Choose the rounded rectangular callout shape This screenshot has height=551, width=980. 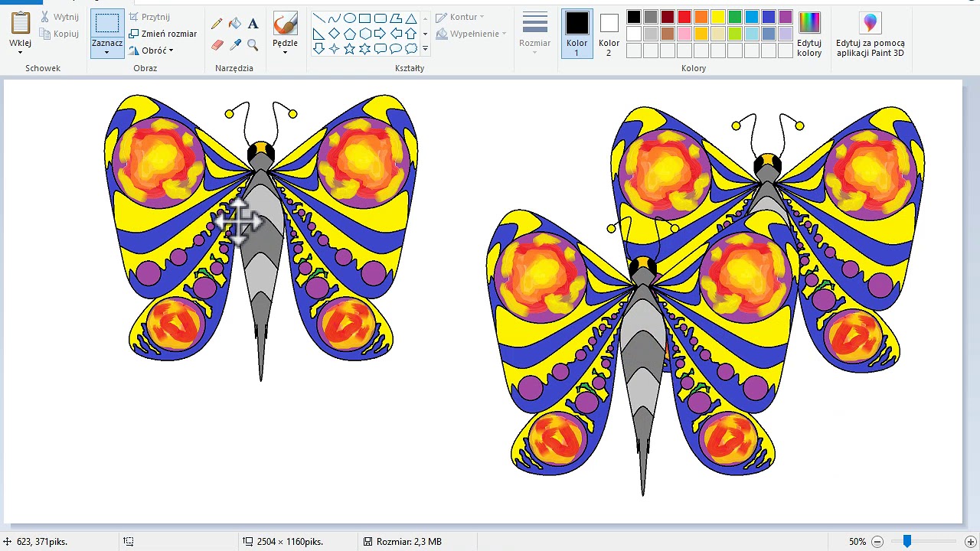(380, 49)
